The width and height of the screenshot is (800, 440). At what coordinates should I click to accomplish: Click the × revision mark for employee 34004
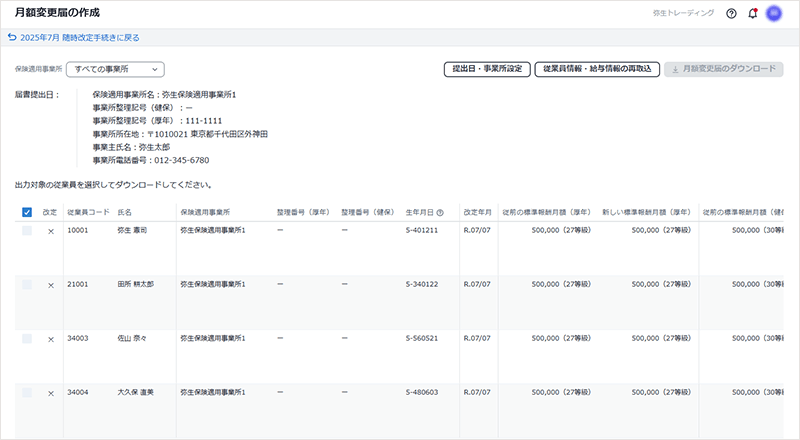(50, 393)
